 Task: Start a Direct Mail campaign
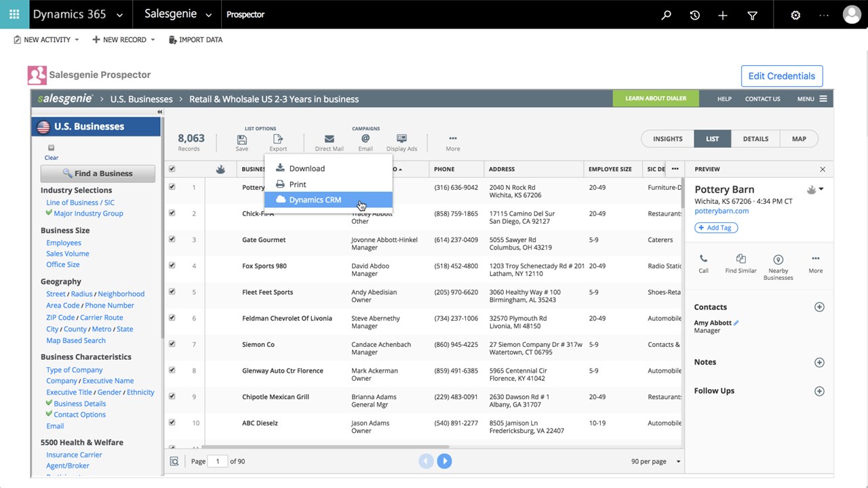pyautogui.click(x=329, y=142)
